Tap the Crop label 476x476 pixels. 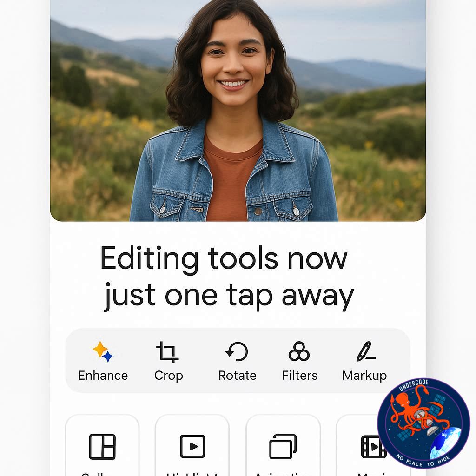168,376
